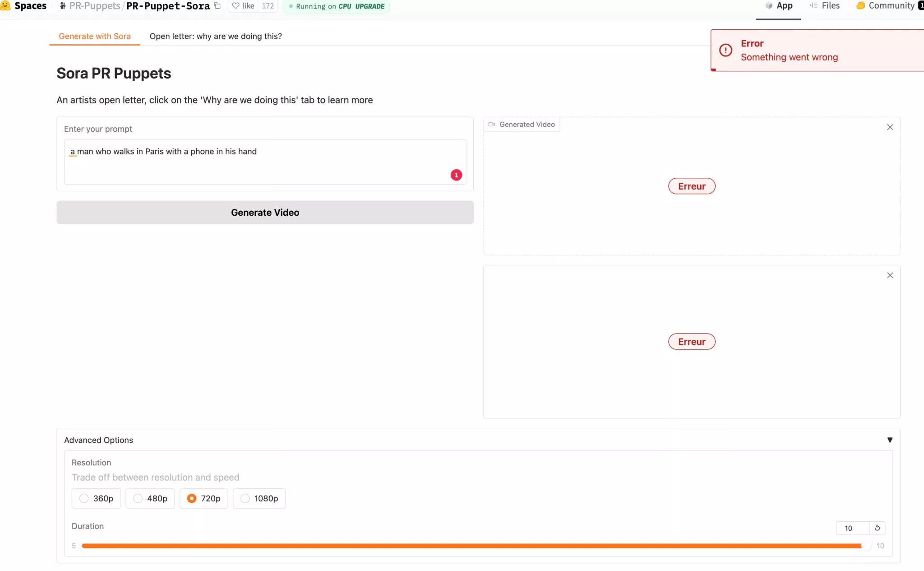Select the 1080p resolution
This screenshot has width=924, height=571.
coord(259,498)
